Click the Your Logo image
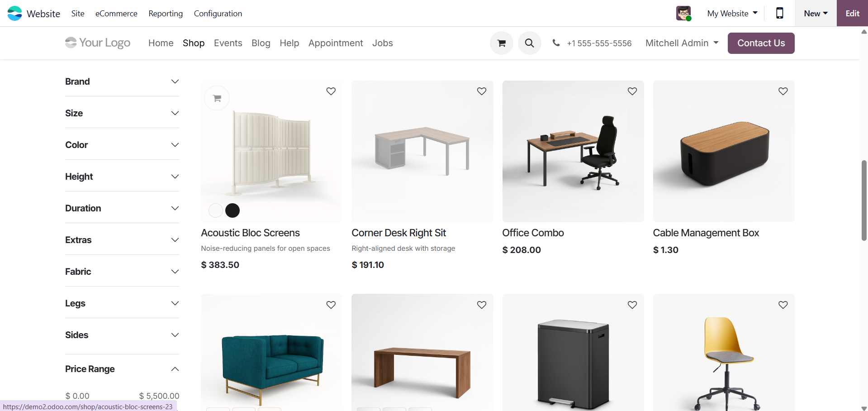This screenshot has height=411, width=868. pos(98,43)
